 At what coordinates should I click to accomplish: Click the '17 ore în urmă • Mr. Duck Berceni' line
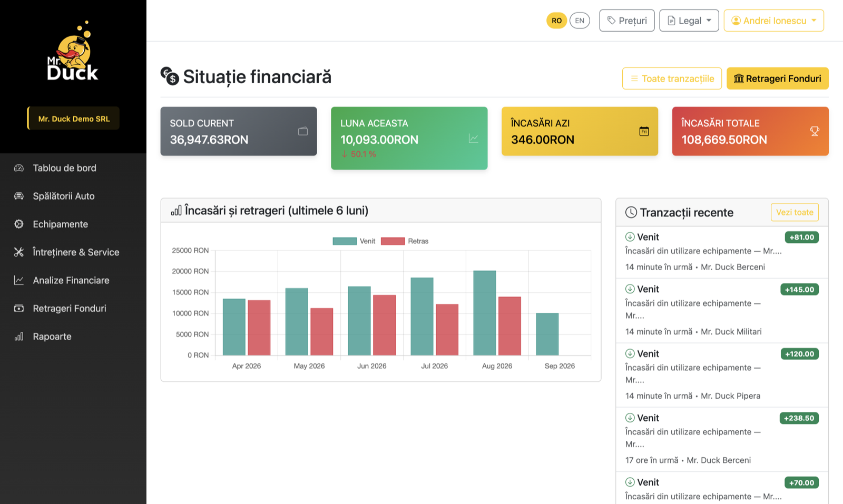coord(688,460)
